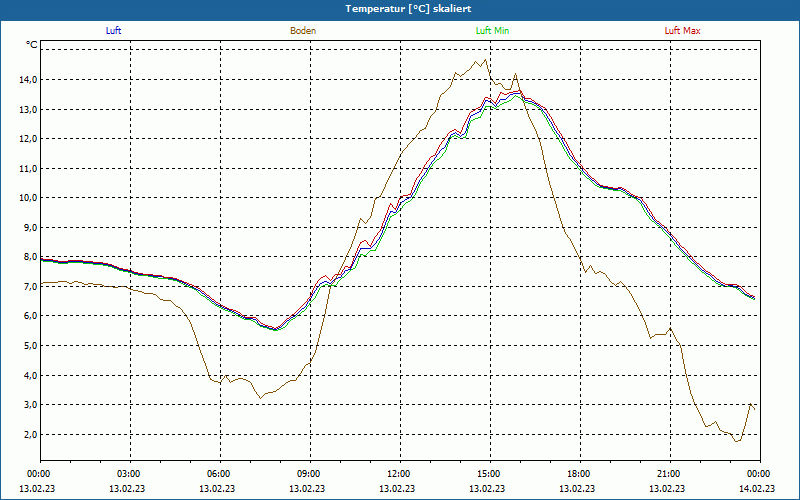The image size is (800, 500).
Task: Click the 11,0 y-axis value
Action: click(29, 168)
